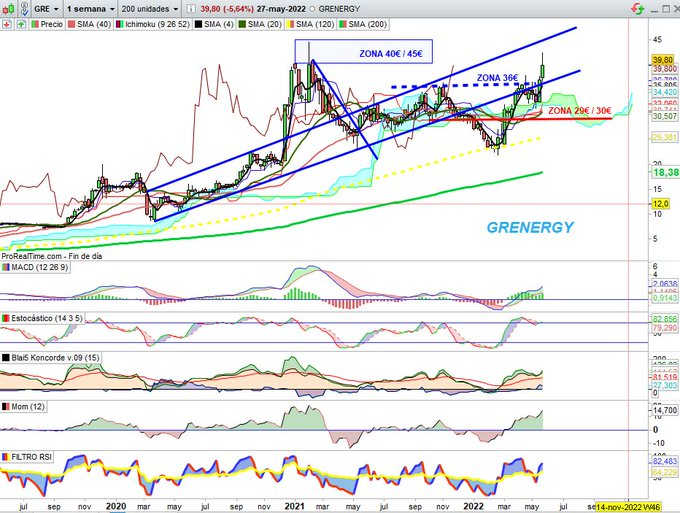Click the 2022 label on time axis
Screen dimensions: 680x513
point(474,506)
